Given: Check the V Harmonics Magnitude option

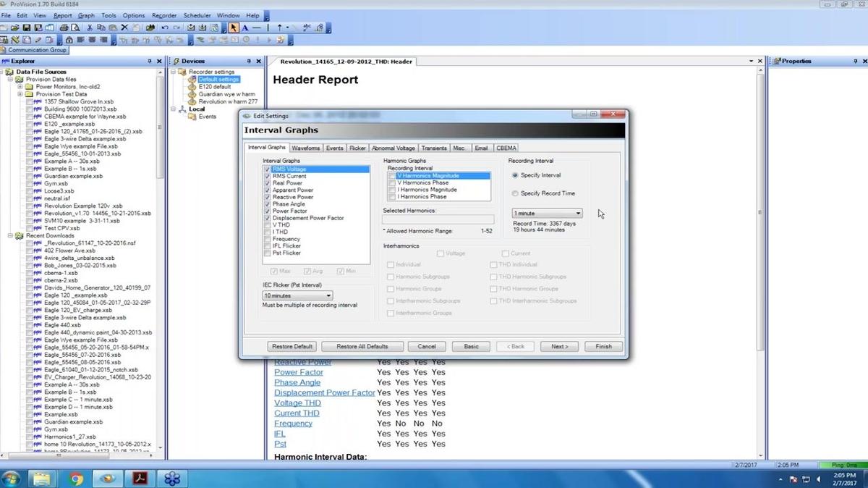Looking at the screenshot, I should pyautogui.click(x=392, y=176).
